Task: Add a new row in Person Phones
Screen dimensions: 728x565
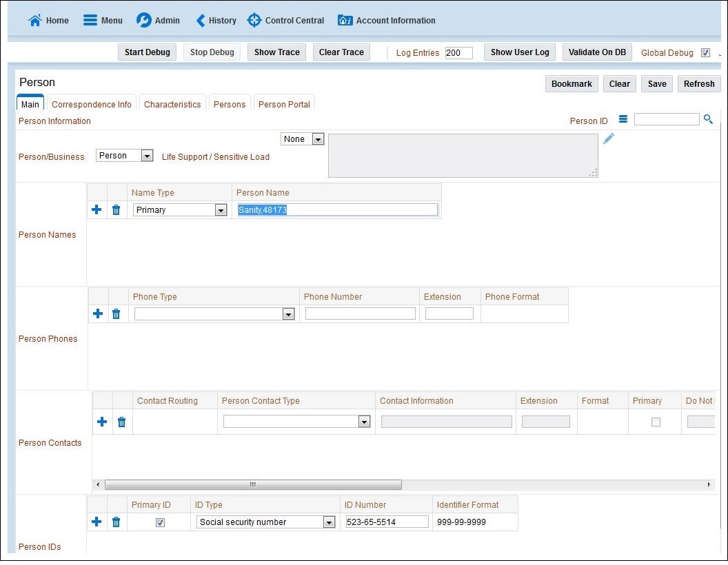Action: click(97, 314)
